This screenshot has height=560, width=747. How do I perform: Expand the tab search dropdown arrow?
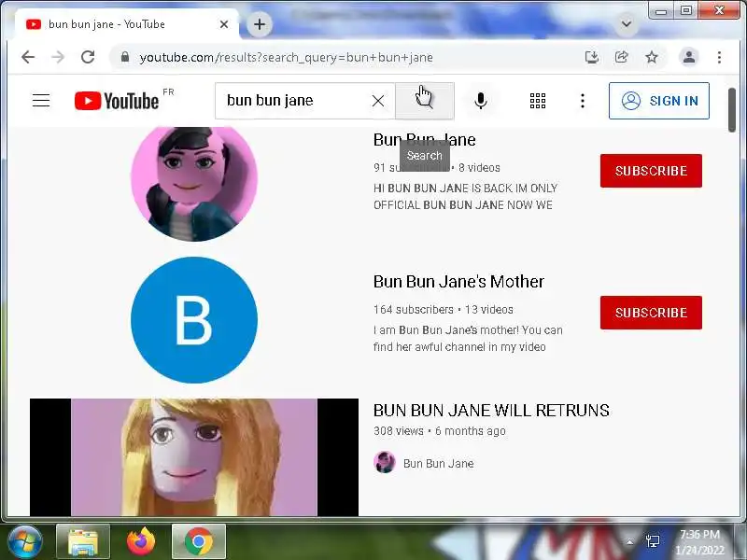pos(627,24)
